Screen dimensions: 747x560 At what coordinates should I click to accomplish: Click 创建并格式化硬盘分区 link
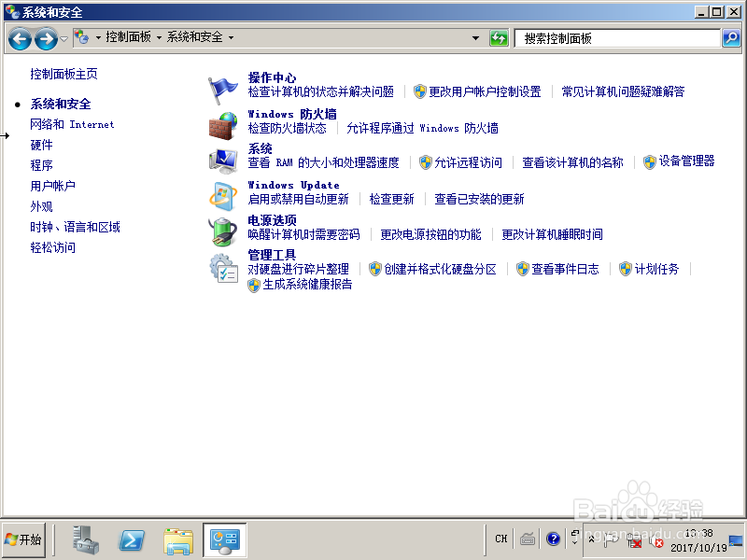[x=440, y=269]
